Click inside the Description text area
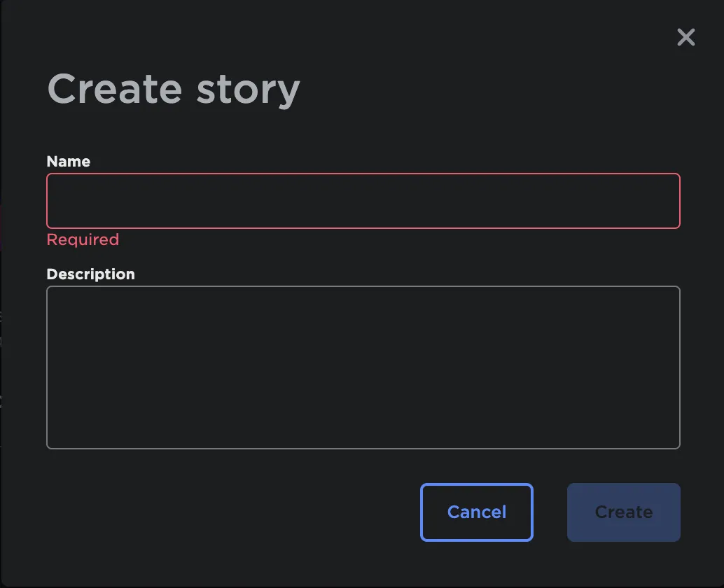Image resolution: width=724 pixels, height=588 pixels. click(x=363, y=367)
